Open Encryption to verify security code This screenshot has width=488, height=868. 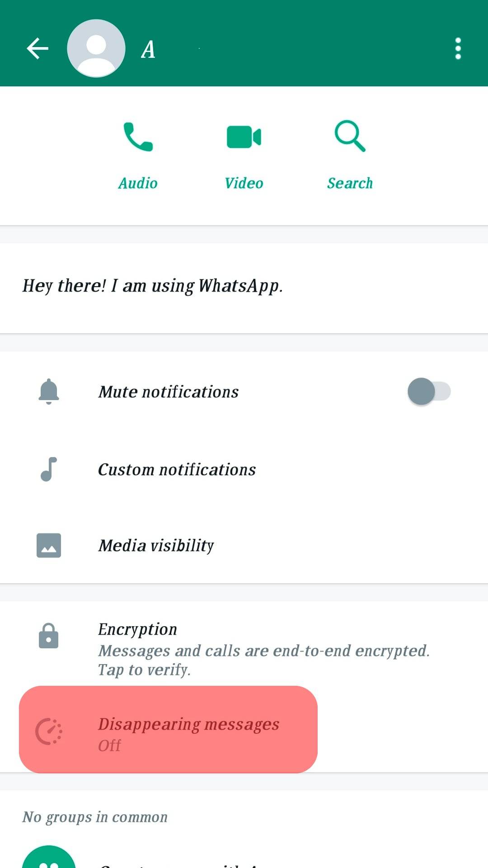point(244,649)
